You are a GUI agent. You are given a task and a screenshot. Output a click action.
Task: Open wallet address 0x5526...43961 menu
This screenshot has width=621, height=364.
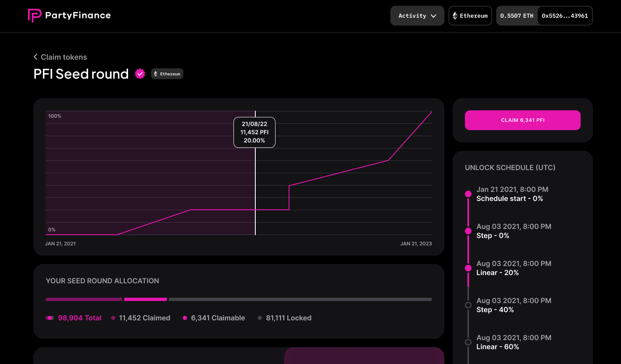[x=565, y=16]
